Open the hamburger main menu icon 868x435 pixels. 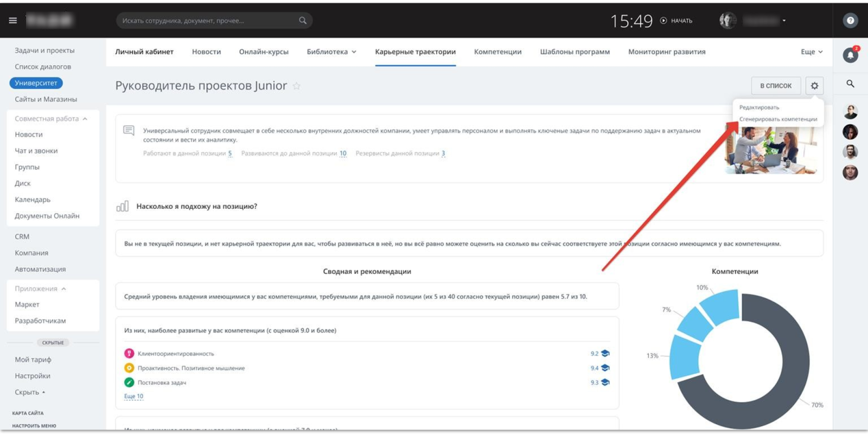[x=13, y=21]
